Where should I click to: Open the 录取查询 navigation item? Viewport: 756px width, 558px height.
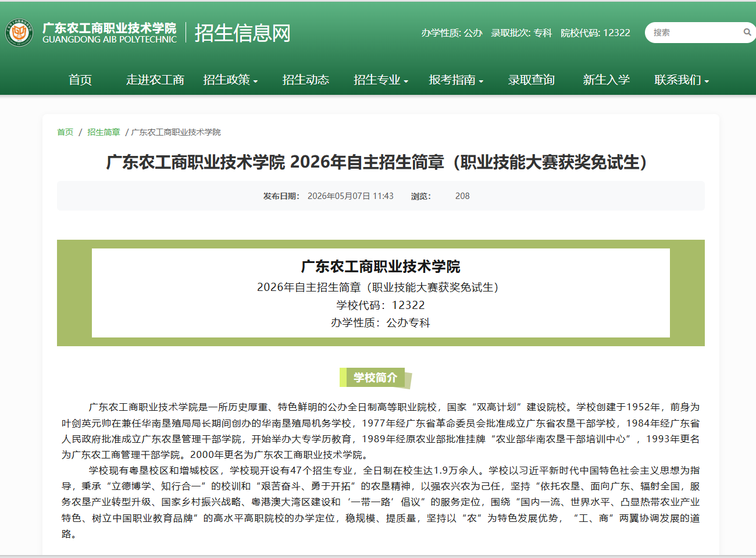(x=532, y=80)
